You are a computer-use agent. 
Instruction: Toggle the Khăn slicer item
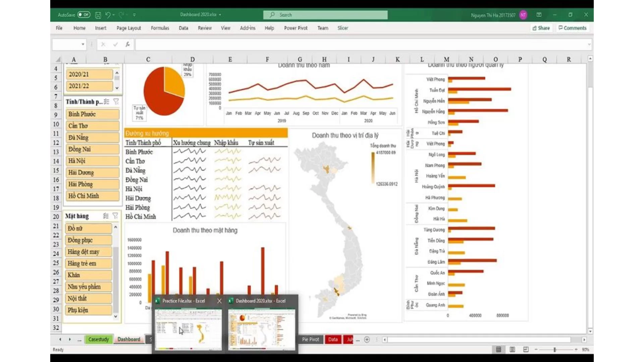click(89, 275)
